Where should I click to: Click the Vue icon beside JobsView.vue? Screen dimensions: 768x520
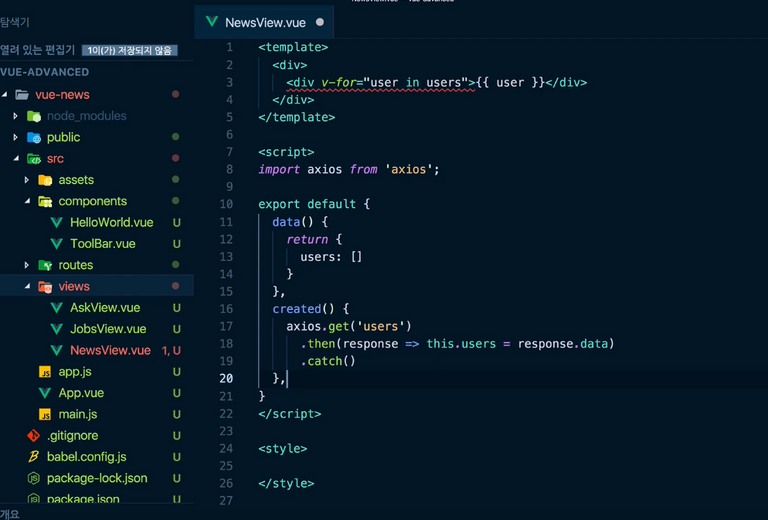click(57, 329)
